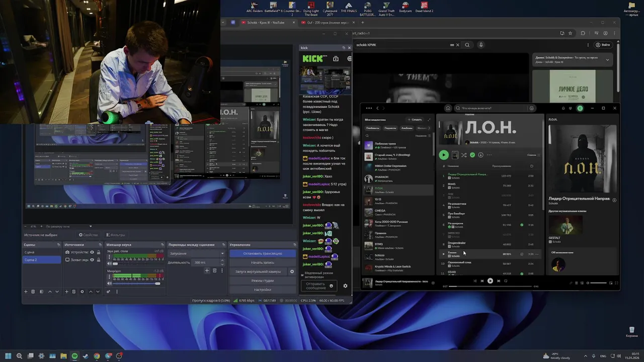Skip to next track in Spotify player

point(498,281)
